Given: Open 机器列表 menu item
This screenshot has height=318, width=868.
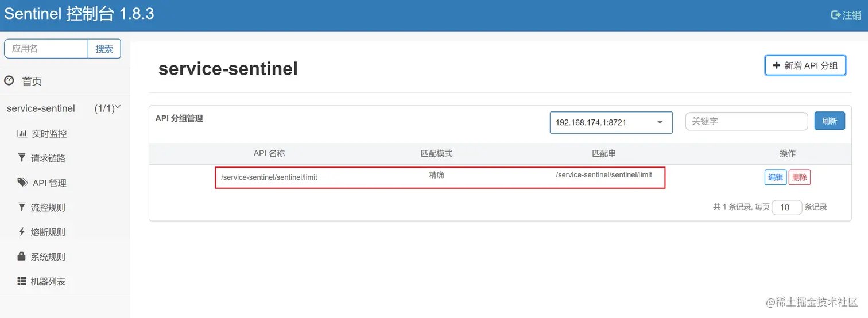Looking at the screenshot, I should pos(48,282).
